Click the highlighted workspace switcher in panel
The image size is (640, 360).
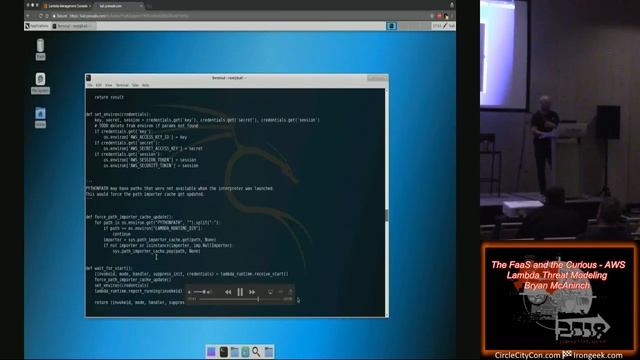(391, 26)
